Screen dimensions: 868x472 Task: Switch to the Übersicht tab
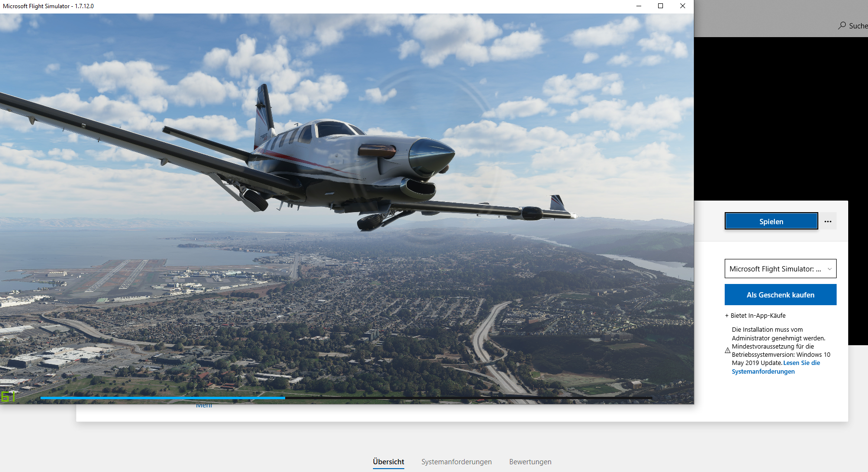pos(388,462)
